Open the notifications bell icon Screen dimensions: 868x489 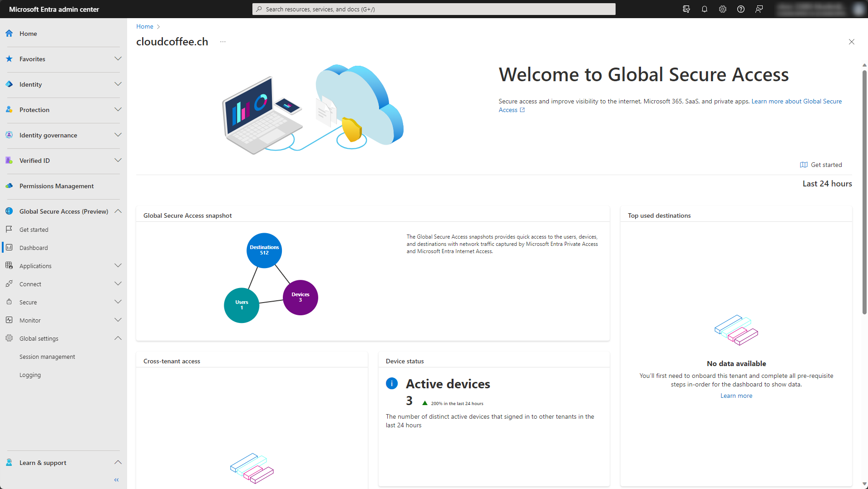pos(704,9)
